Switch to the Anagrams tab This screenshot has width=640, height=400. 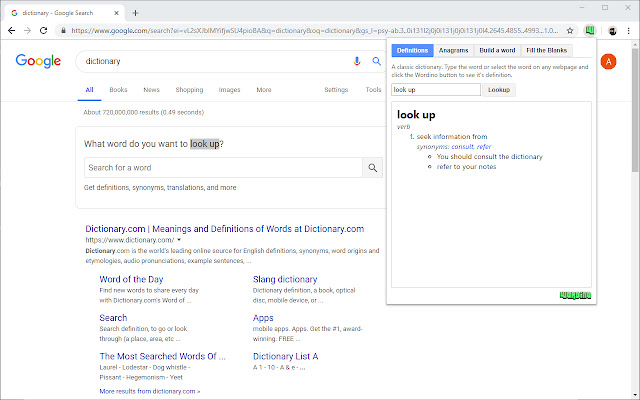[453, 50]
